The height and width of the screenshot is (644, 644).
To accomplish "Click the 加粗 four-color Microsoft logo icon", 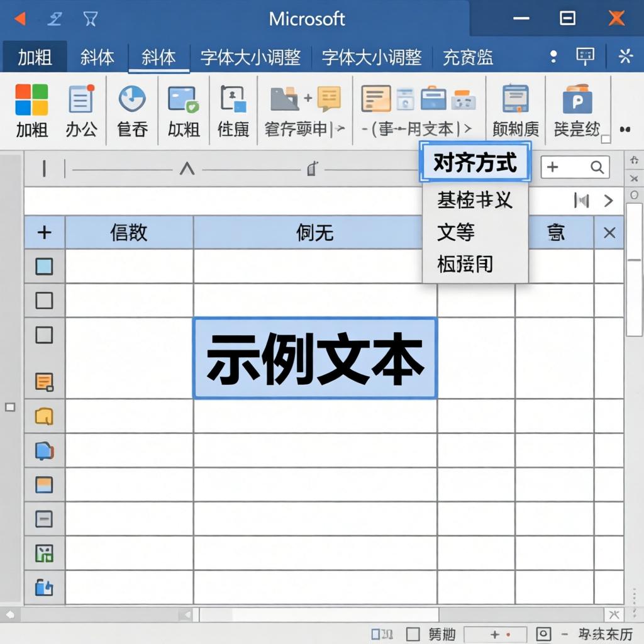I will (x=31, y=100).
